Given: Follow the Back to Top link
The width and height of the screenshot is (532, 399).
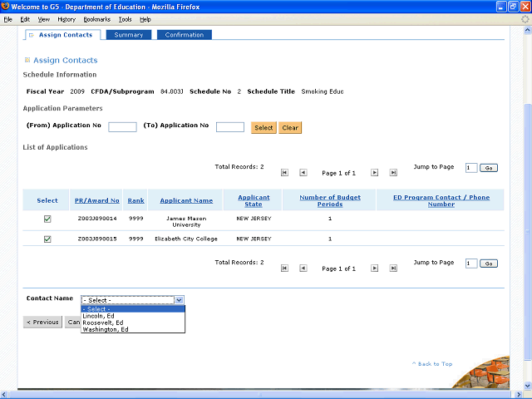Looking at the screenshot, I should pyautogui.click(x=432, y=364).
